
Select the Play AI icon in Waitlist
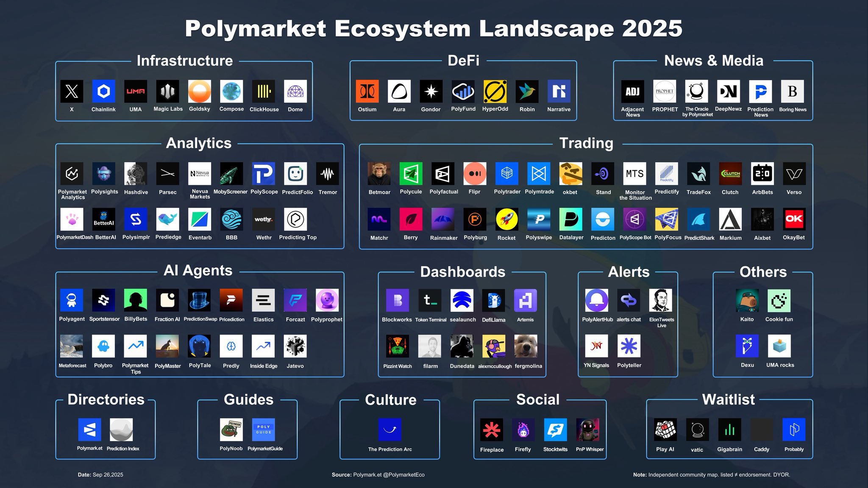(x=665, y=429)
